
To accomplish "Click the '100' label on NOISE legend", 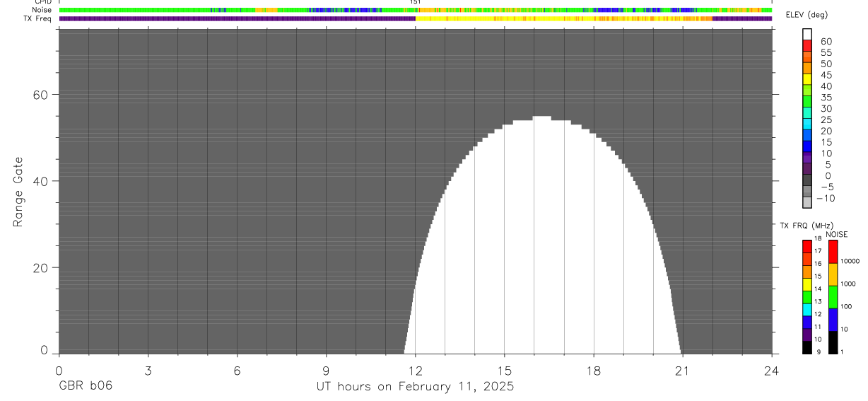I will (846, 306).
